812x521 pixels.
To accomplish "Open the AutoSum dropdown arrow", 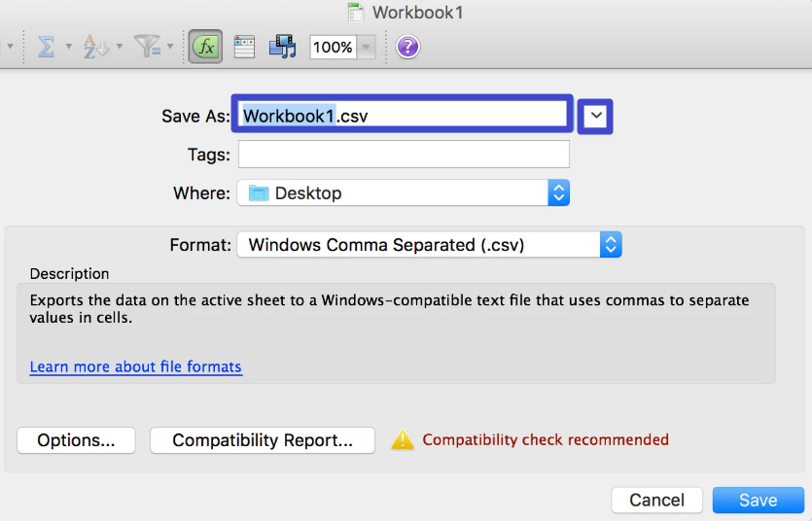I will pyautogui.click(x=68, y=47).
